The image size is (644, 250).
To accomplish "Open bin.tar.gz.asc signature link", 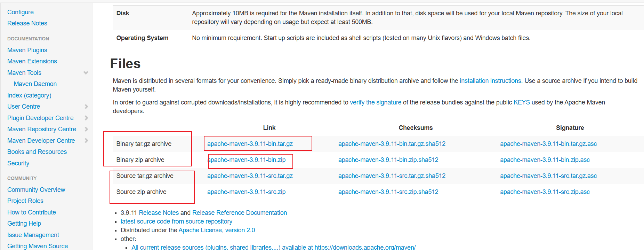I will (548, 144).
